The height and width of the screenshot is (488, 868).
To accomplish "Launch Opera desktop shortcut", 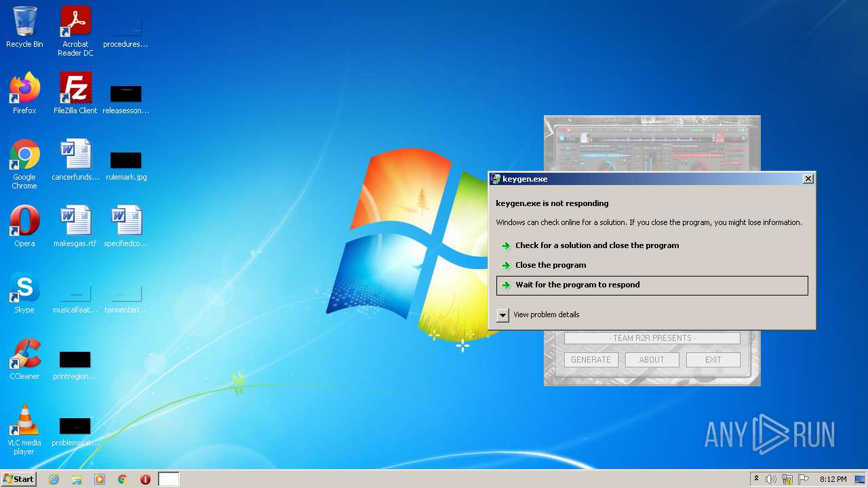I will (24, 226).
